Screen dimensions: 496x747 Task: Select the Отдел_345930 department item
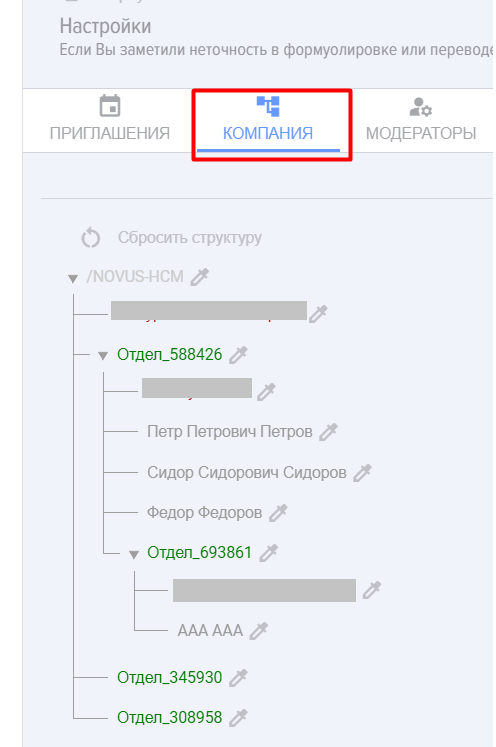pos(170,677)
